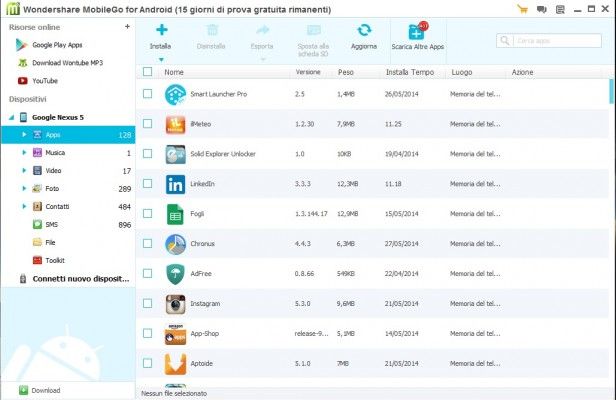Check the iMeteo checkbox

click(147, 124)
